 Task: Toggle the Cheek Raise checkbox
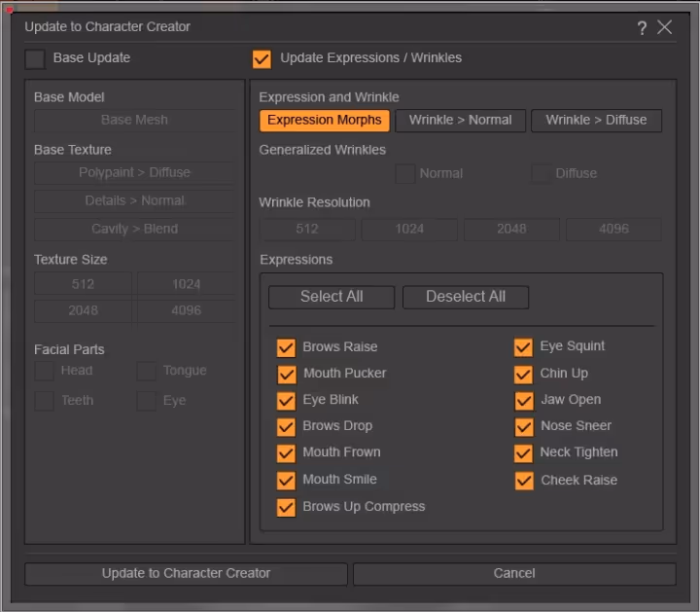524,481
